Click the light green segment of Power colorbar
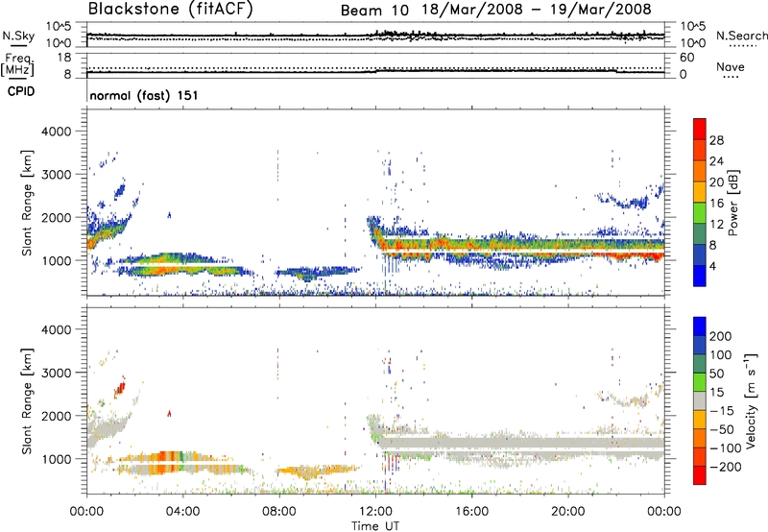 click(x=700, y=213)
